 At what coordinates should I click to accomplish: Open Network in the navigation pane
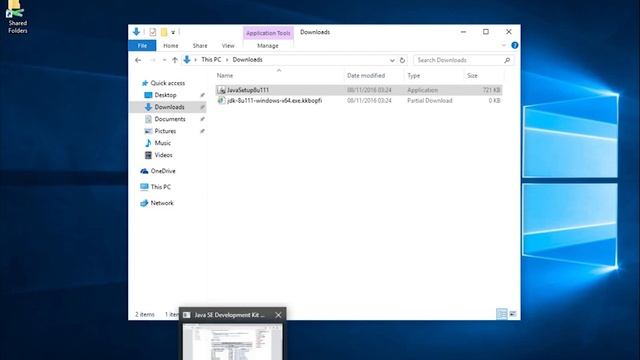[162, 203]
